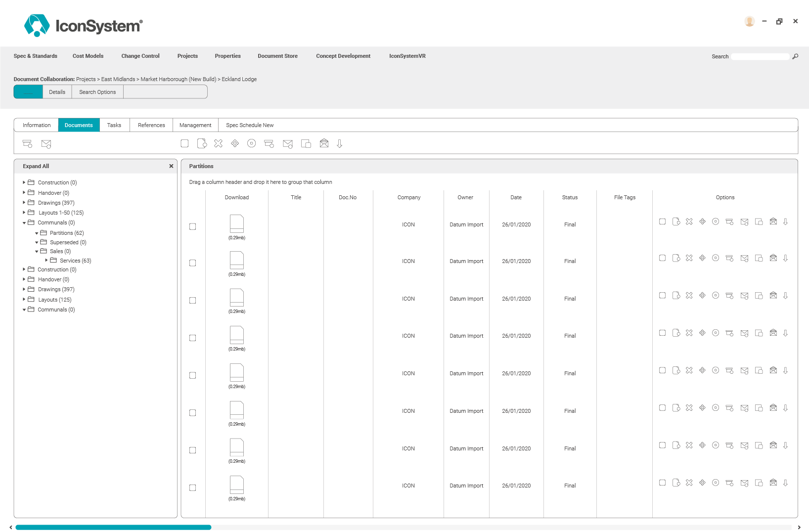The height and width of the screenshot is (532, 809).
Task: Tick the checkbox for the first document row
Action: [x=193, y=226]
